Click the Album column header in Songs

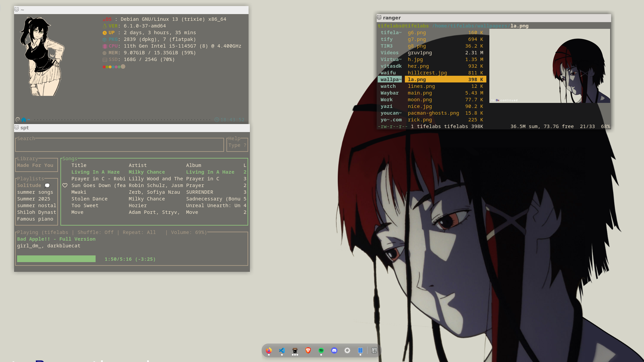click(194, 165)
